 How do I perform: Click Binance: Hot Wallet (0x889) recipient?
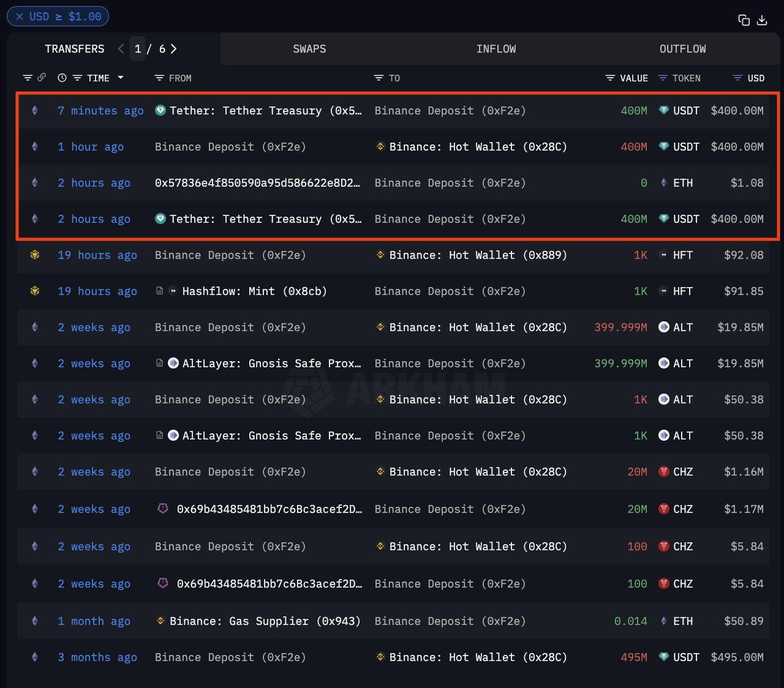[478, 255]
